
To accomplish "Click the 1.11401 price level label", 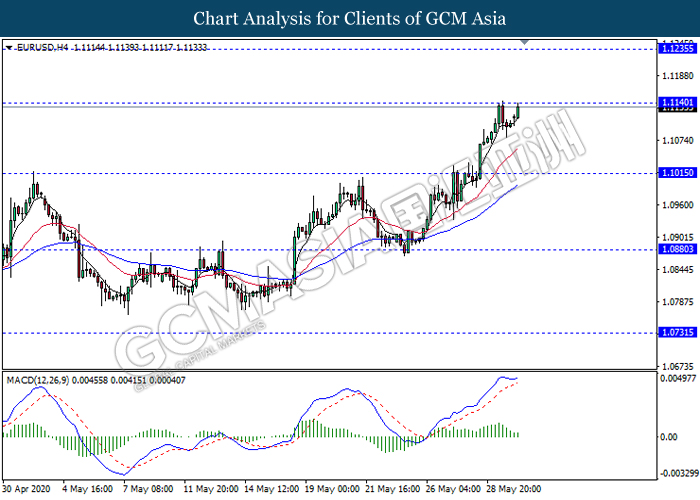I will pos(677,102).
